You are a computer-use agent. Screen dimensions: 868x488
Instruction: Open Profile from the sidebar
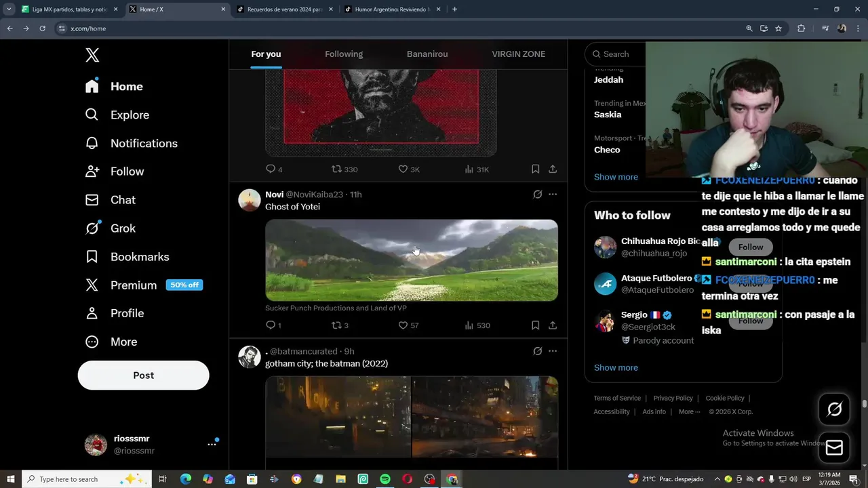pyautogui.click(x=114, y=313)
